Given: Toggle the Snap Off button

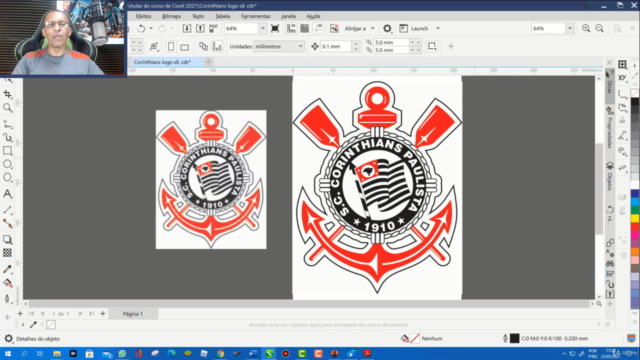Looking at the screenshot, I should (x=334, y=28).
